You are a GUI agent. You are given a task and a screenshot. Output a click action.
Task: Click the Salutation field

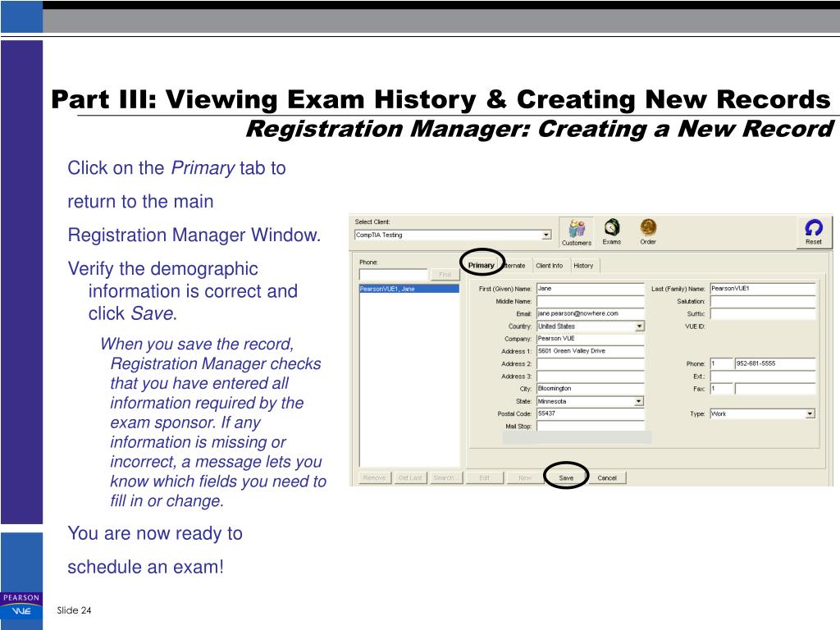pos(763,302)
